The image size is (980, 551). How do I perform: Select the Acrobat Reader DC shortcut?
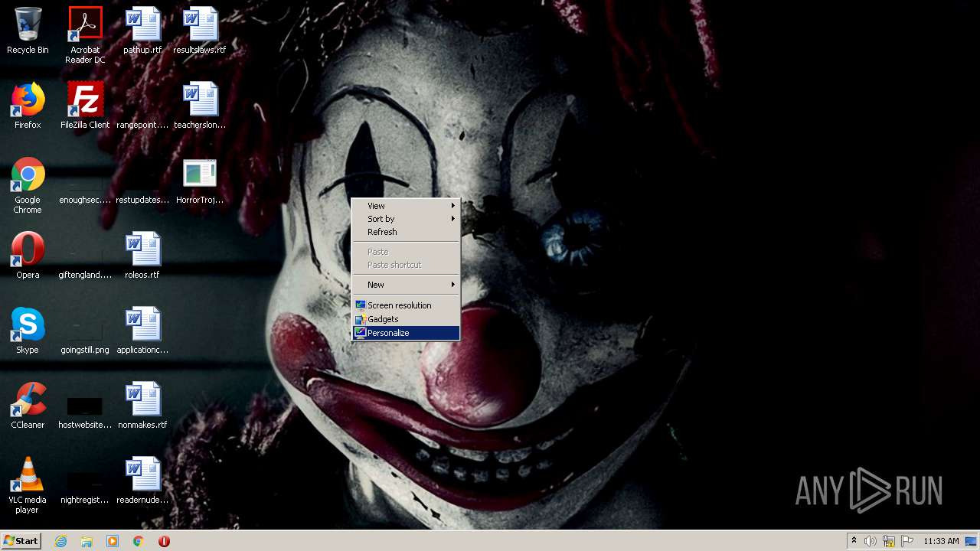pos(85,34)
